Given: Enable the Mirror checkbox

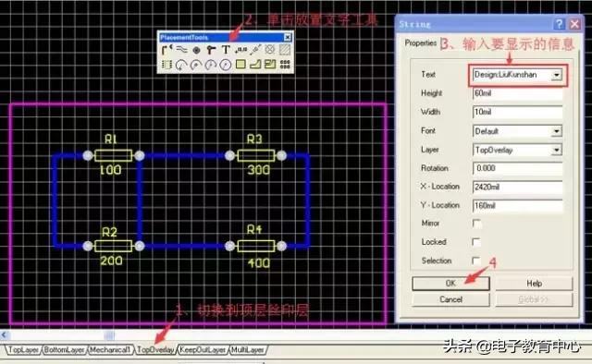Looking at the screenshot, I should click(x=477, y=224).
